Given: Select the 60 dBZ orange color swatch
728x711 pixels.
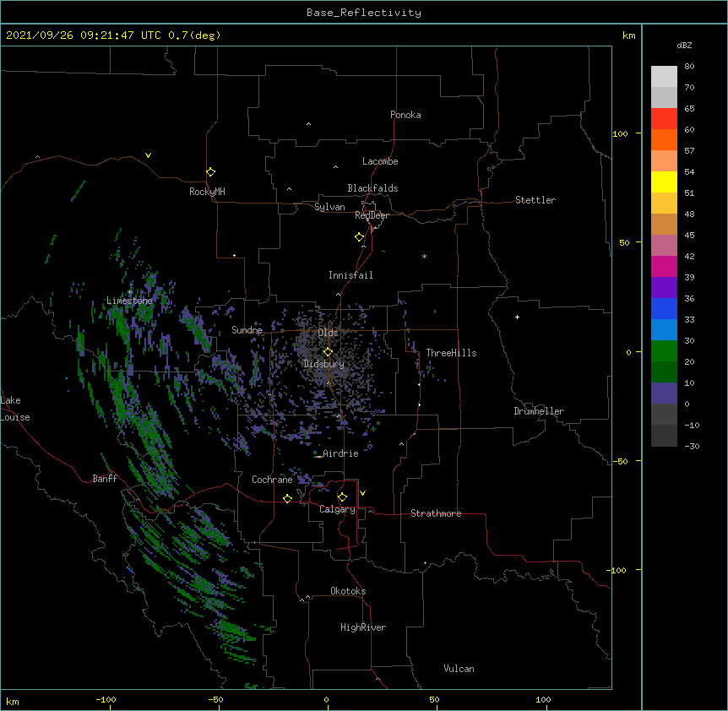Looking at the screenshot, I should [x=664, y=139].
